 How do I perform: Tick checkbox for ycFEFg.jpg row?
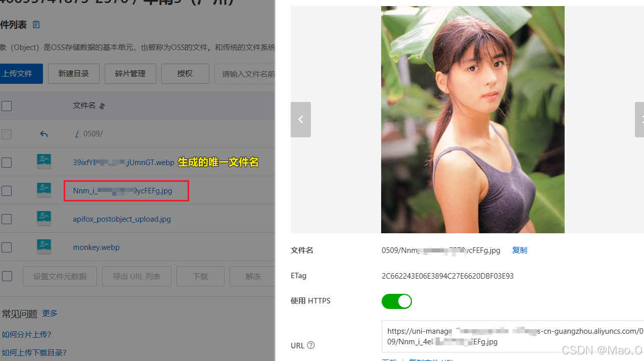(7, 191)
